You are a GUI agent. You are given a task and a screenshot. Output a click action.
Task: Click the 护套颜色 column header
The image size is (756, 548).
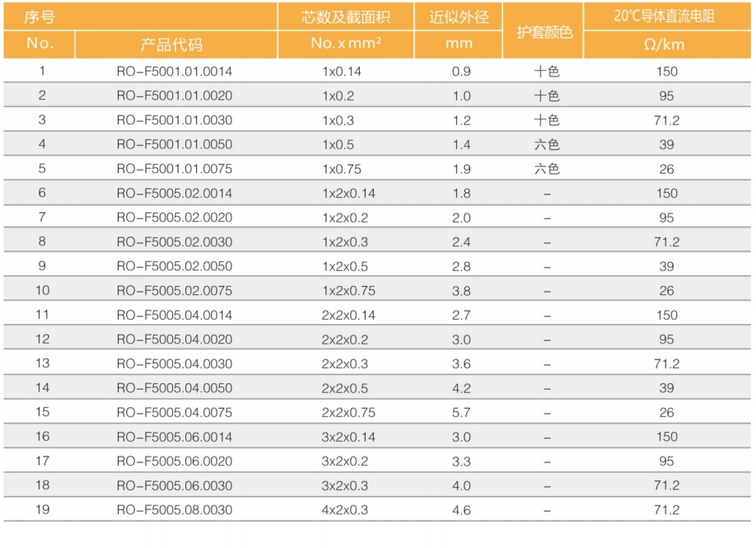coord(544,32)
